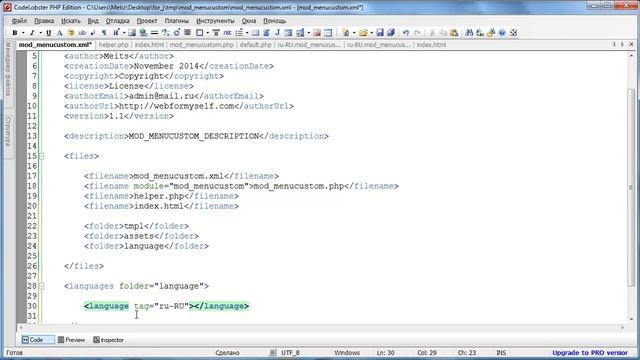Viewport: 640px width, 360px height.
Task: Click the line number 17 in the gutter
Action: click(32, 176)
